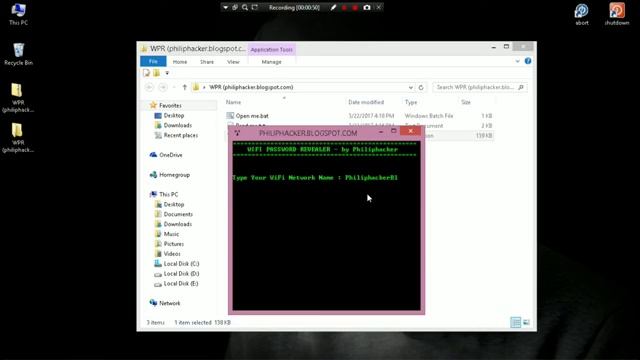
Task: Sort files by Date modified column
Action: 366,102
